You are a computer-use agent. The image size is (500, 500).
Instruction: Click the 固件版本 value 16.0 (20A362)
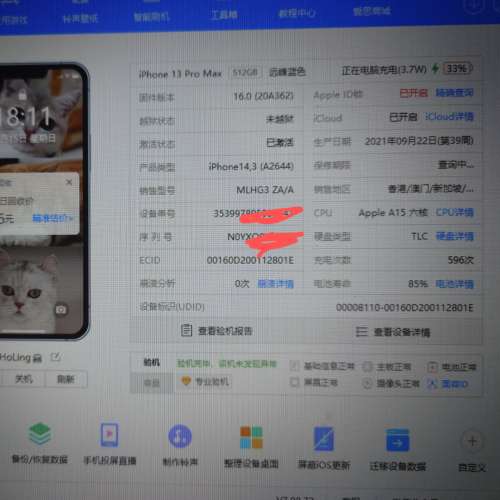263,96
